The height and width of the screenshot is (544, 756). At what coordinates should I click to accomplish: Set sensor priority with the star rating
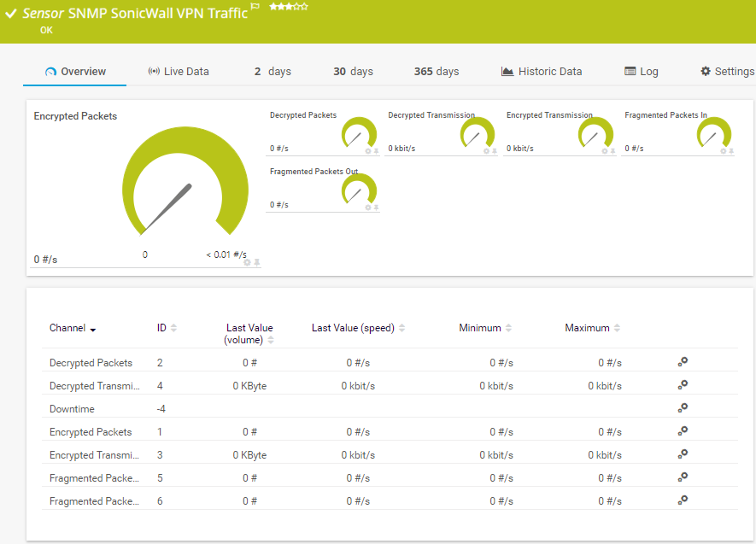click(x=289, y=7)
